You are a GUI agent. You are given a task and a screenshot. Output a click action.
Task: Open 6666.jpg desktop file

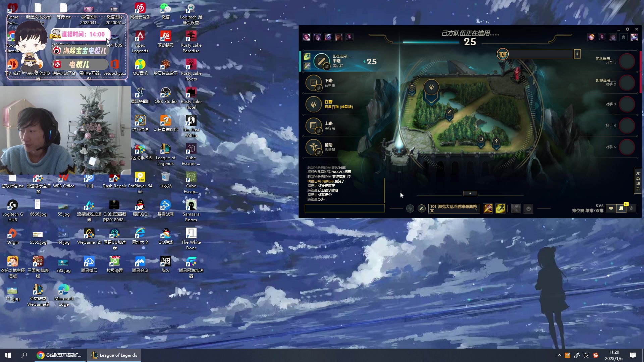point(38,208)
